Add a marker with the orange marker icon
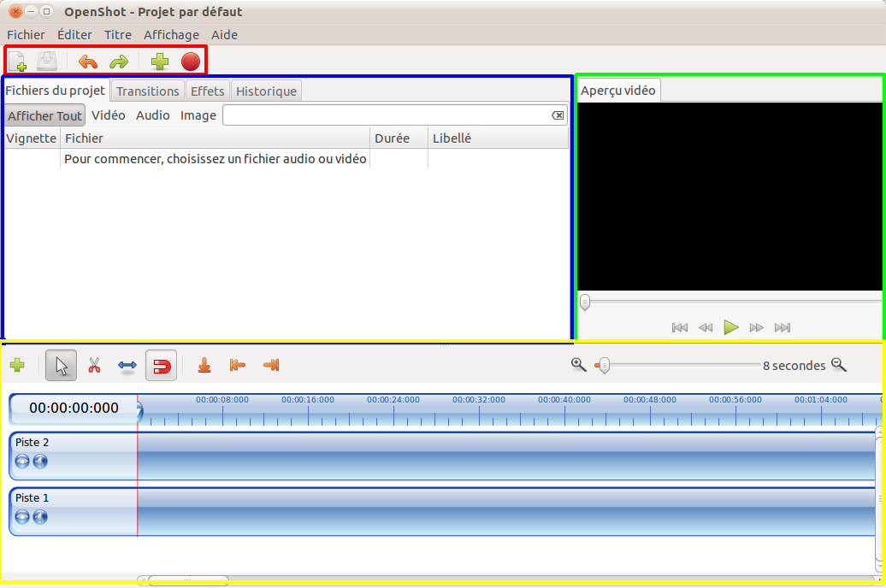Image resolution: width=886 pixels, height=588 pixels. 204,366
